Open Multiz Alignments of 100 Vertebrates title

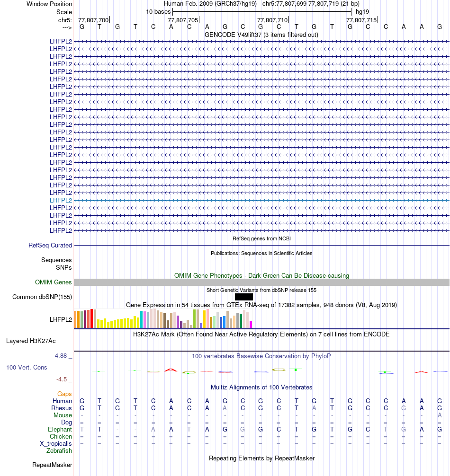coord(261,388)
